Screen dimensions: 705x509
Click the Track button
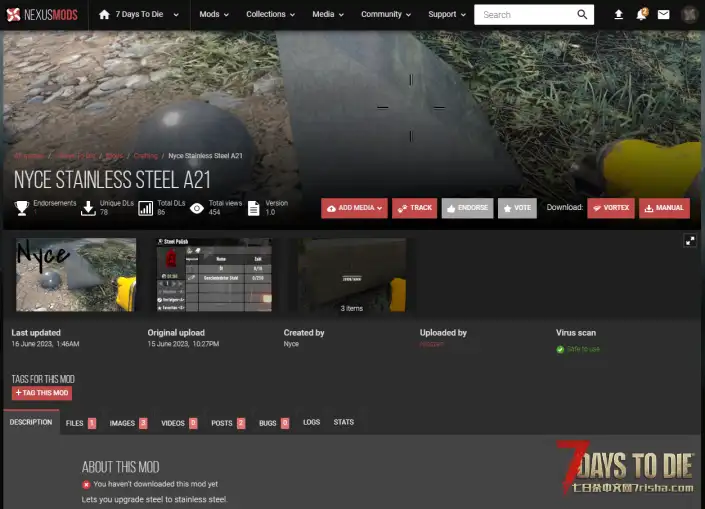coord(415,208)
